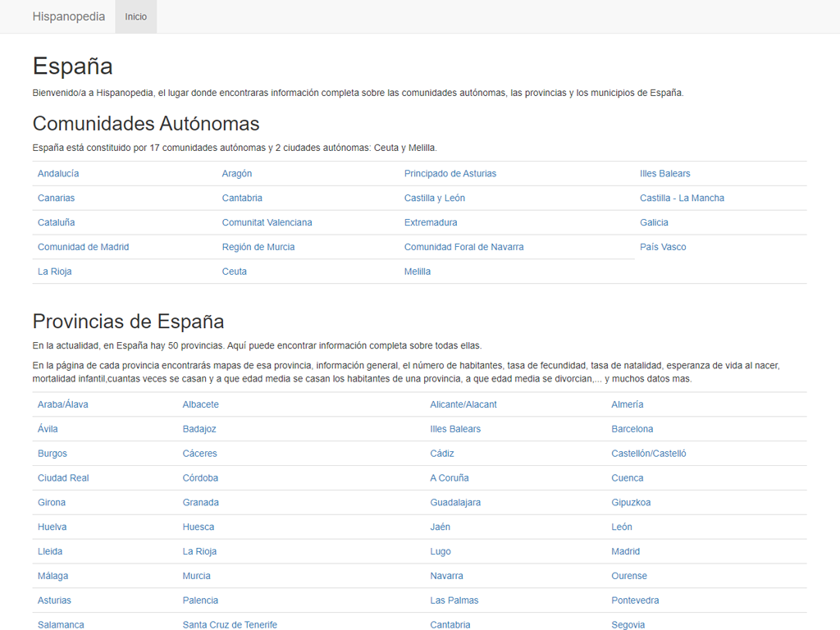Open Castilla y León link
This screenshot has width=840, height=630.
click(435, 199)
